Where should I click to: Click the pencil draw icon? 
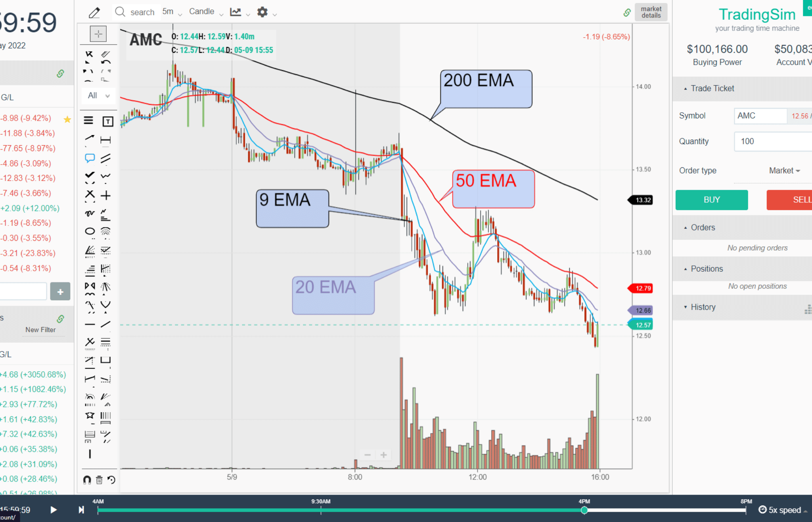coord(94,13)
